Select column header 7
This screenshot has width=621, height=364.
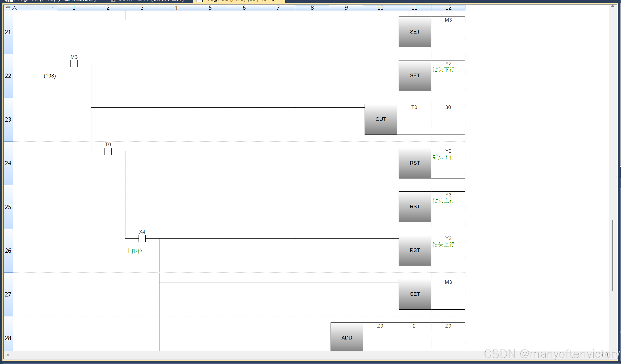tap(278, 8)
